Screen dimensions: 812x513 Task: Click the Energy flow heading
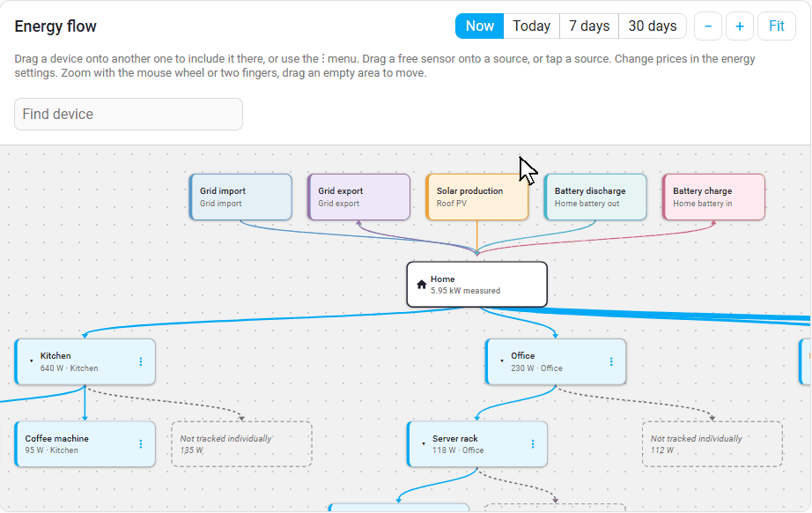55,26
